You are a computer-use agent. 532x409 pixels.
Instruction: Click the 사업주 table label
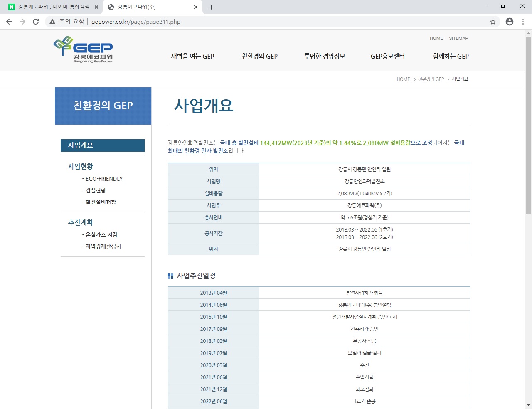tap(214, 205)
